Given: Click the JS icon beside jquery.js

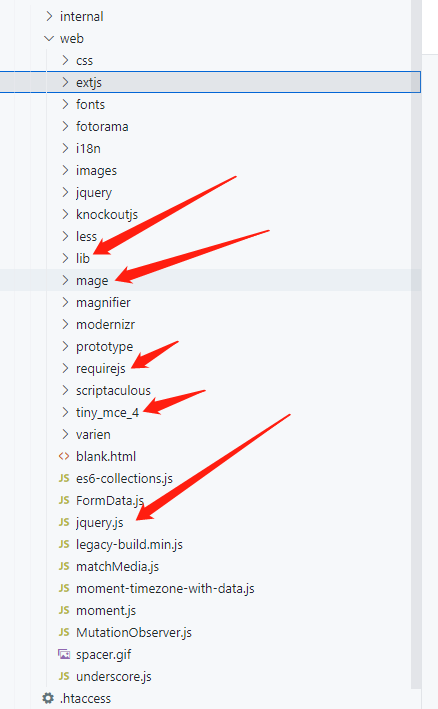Looking at the screenshot, I should tap(64, 522).
